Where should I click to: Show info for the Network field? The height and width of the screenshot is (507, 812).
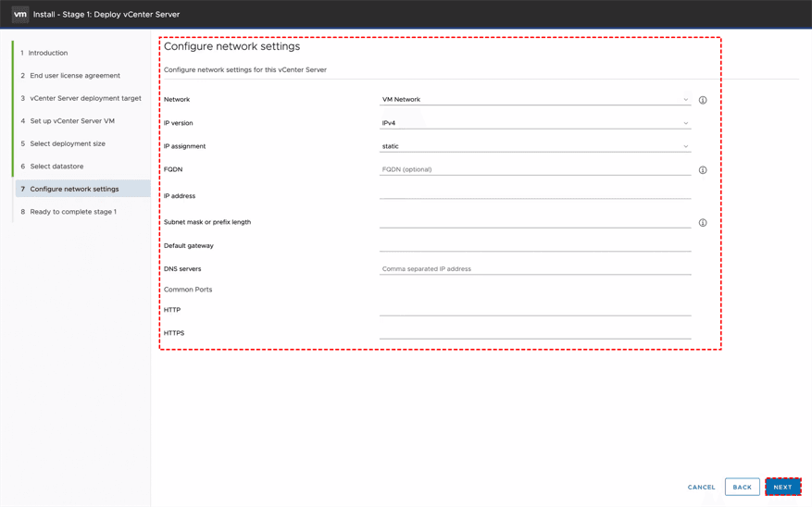tap(703, 100)
